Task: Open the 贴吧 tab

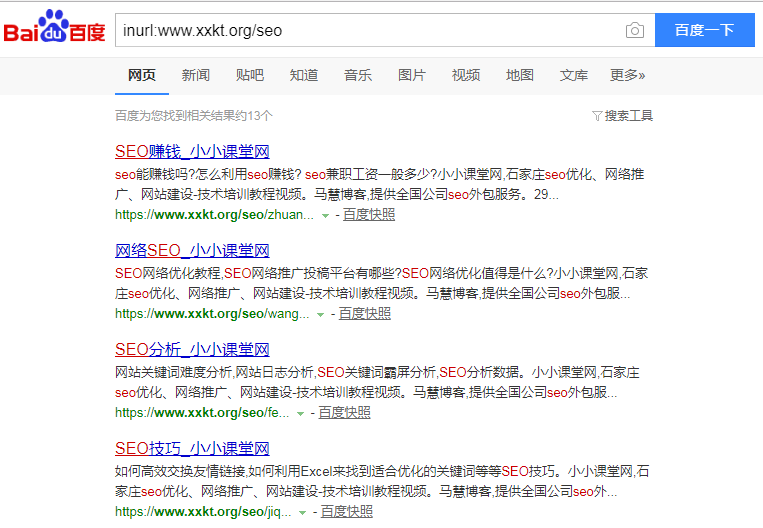Action: (250, 75)
